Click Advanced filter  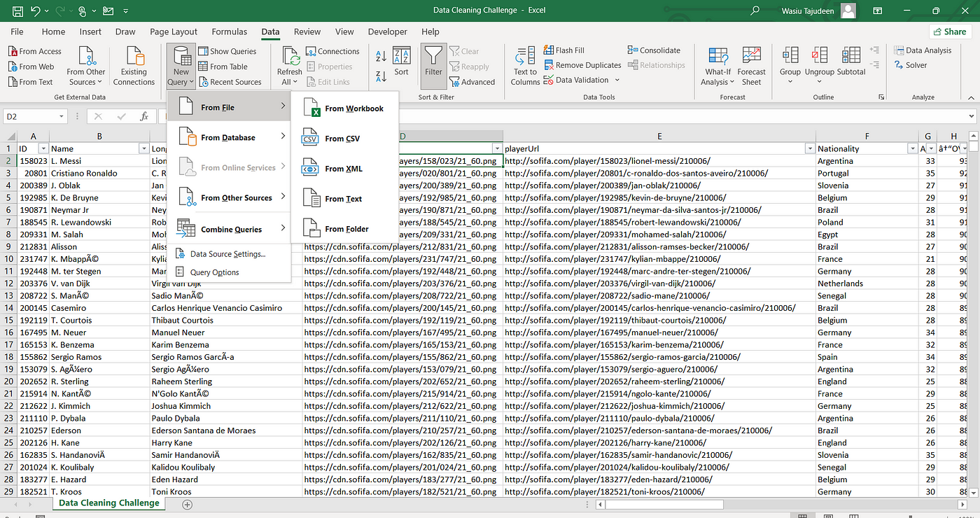click(472, 82)
